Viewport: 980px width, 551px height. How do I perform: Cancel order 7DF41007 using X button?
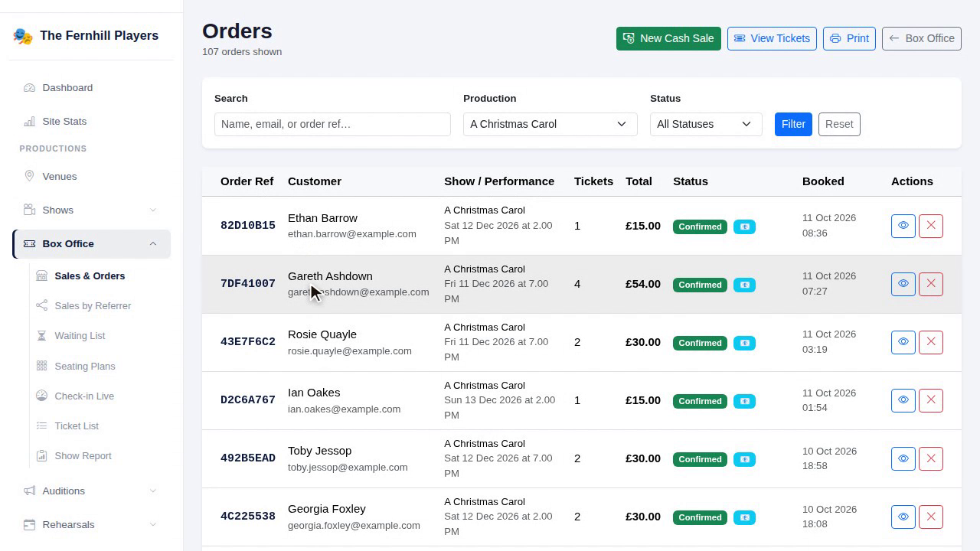[x=931, y=284]
